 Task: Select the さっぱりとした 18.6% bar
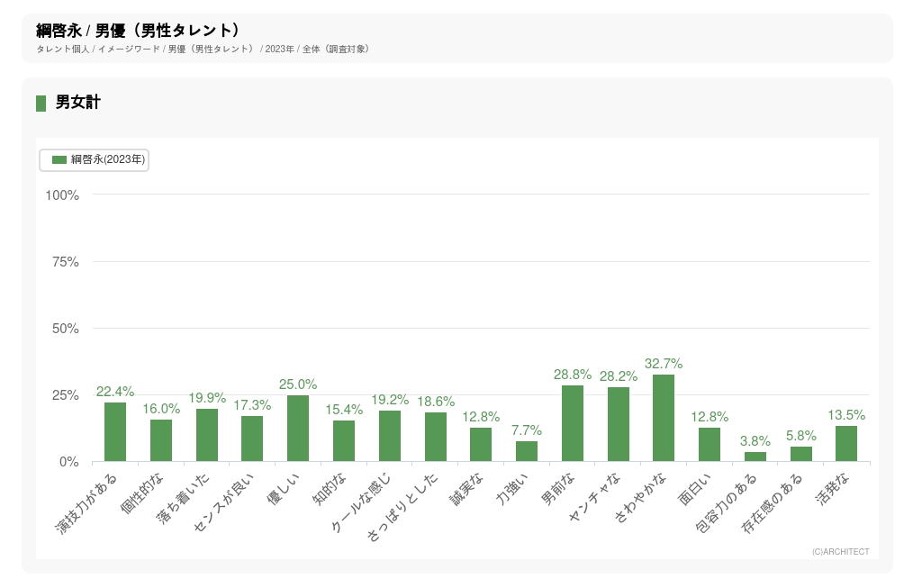pos(436,437)
